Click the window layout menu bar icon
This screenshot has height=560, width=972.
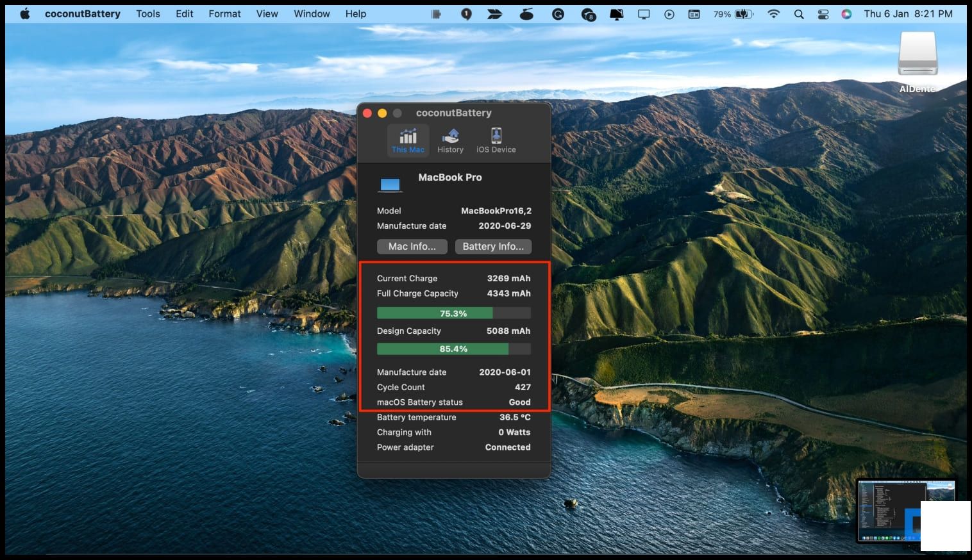694,13
